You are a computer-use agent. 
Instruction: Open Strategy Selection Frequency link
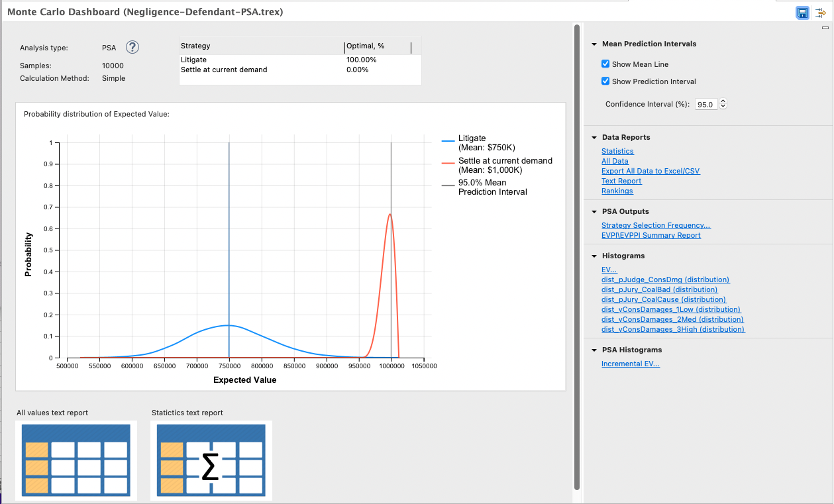(656, 225)
